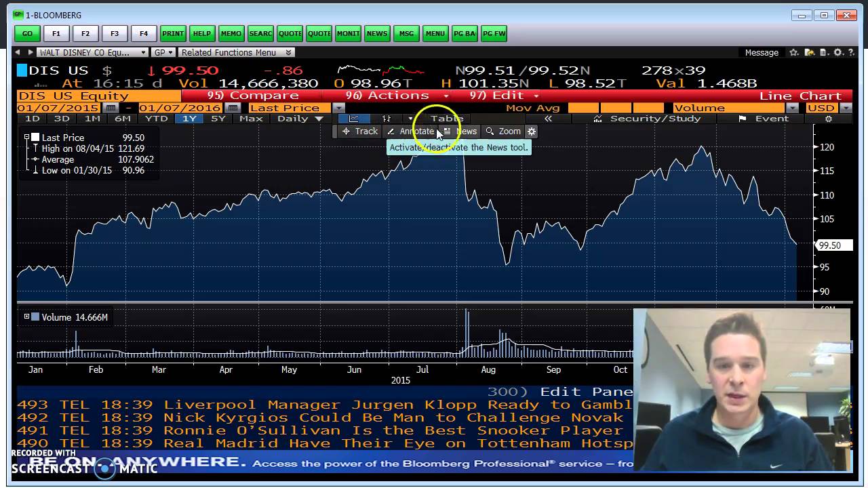Click the green NEWS key button

pos(377,33)
